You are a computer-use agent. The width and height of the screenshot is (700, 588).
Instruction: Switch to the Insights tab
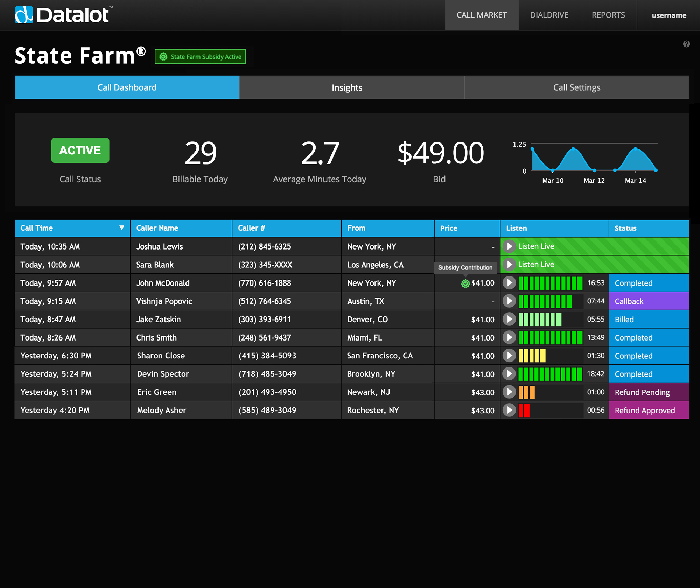(352, 87)
